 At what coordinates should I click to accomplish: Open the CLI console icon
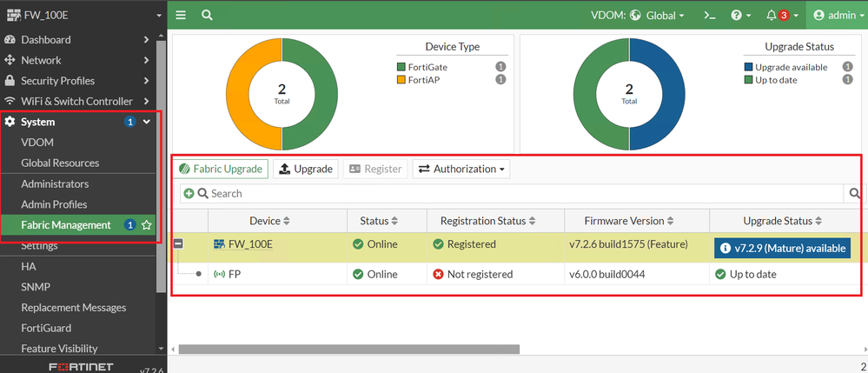pos(710,15)
